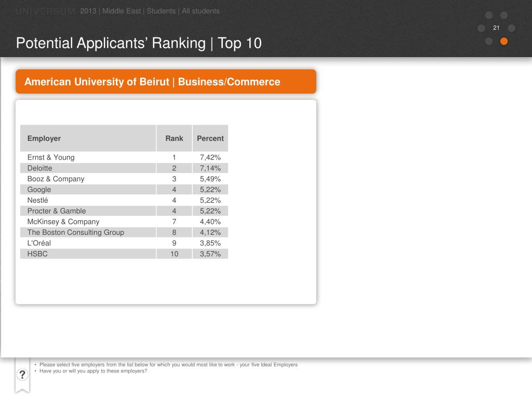Click the 3,57% percent value
The height and width of the screenshot is (399, 532).
tap(210, 254)
